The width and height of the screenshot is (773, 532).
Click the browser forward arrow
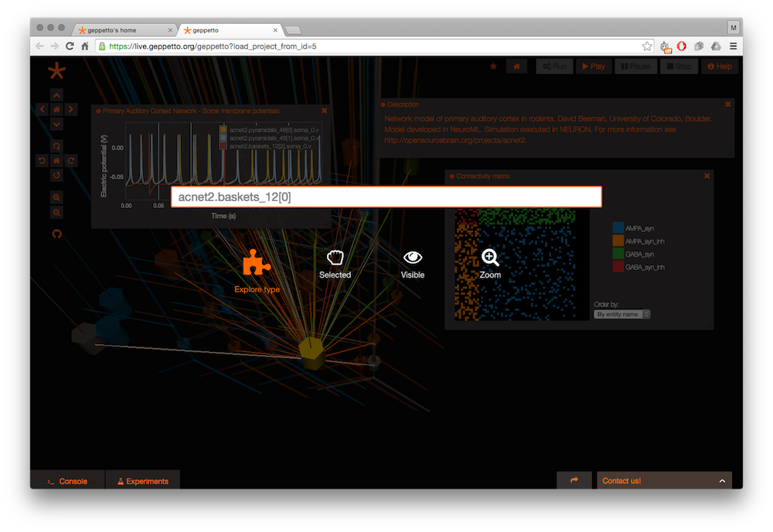[54, 46]
